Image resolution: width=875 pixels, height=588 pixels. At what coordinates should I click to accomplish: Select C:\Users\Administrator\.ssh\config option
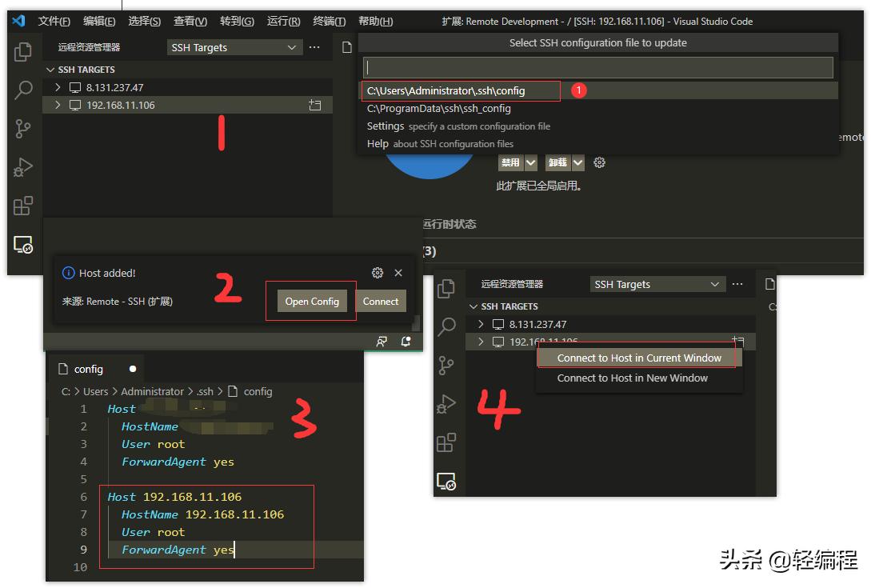pos(598,90)
